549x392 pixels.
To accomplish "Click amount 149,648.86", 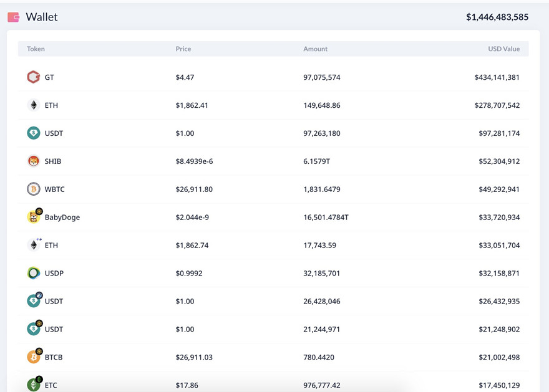I will click(322, 105).
